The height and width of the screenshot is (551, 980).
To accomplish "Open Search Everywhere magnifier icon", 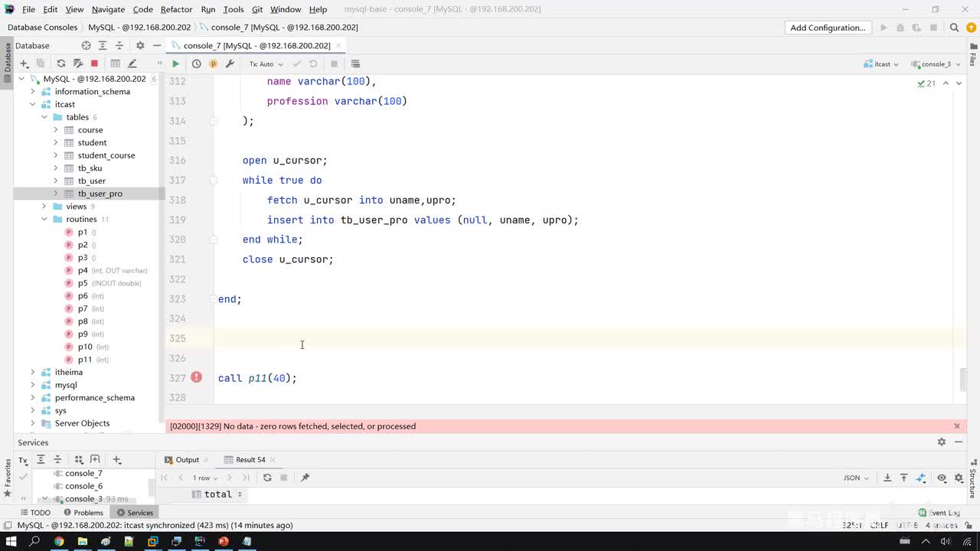I will (954, 28).
